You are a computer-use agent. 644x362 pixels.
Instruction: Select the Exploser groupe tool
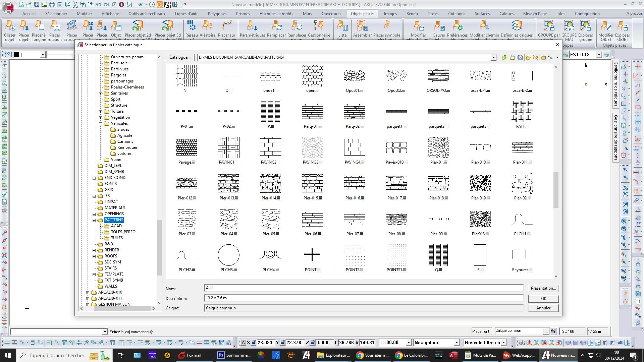[x=585, y=30]
